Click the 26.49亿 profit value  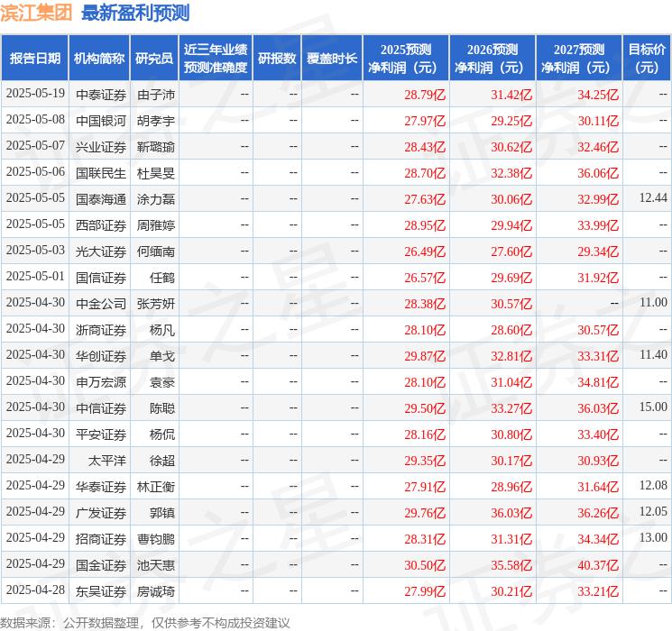point(425,251)
